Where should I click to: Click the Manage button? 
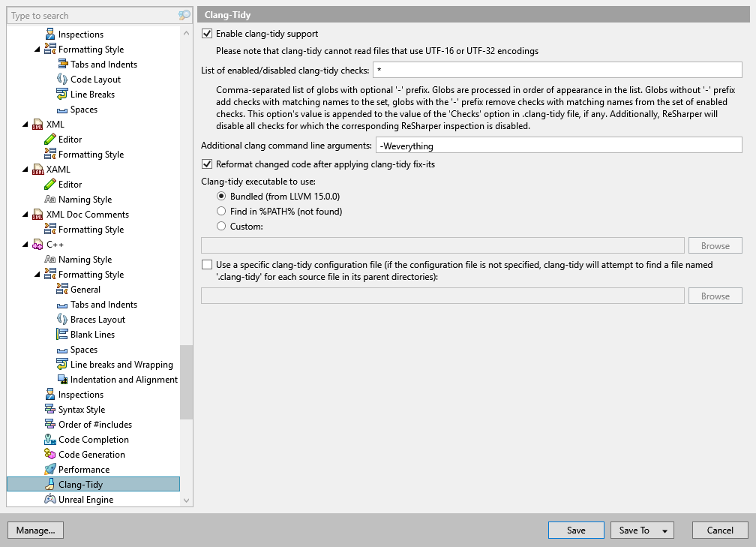pos(35,530)
